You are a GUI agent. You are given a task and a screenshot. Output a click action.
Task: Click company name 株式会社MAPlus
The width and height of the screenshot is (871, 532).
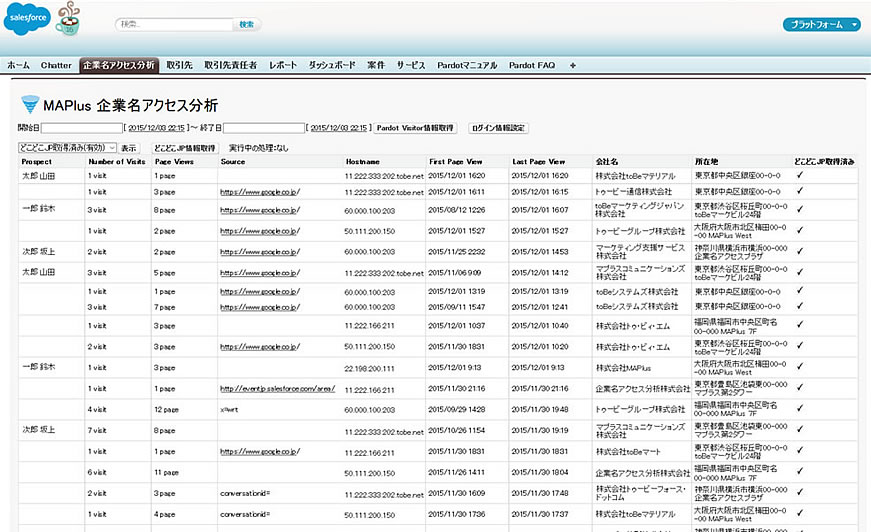623,368
